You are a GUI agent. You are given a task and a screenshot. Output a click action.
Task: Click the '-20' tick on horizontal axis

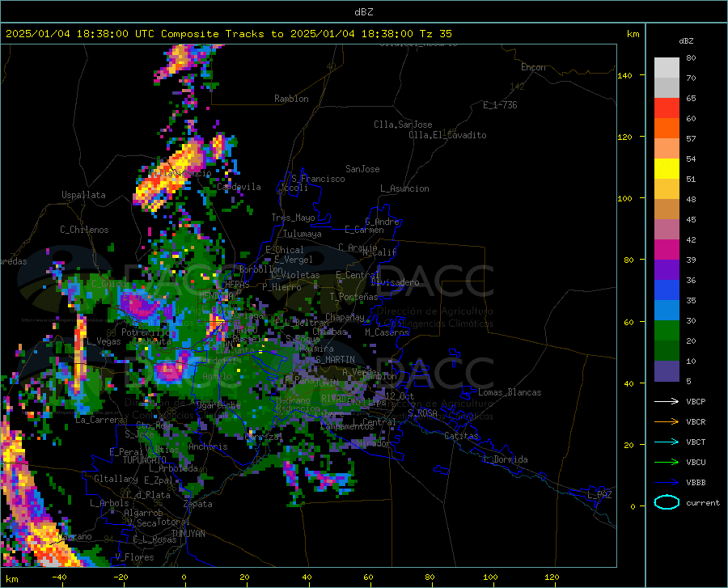pyautogui.click(x=121, y=577)
